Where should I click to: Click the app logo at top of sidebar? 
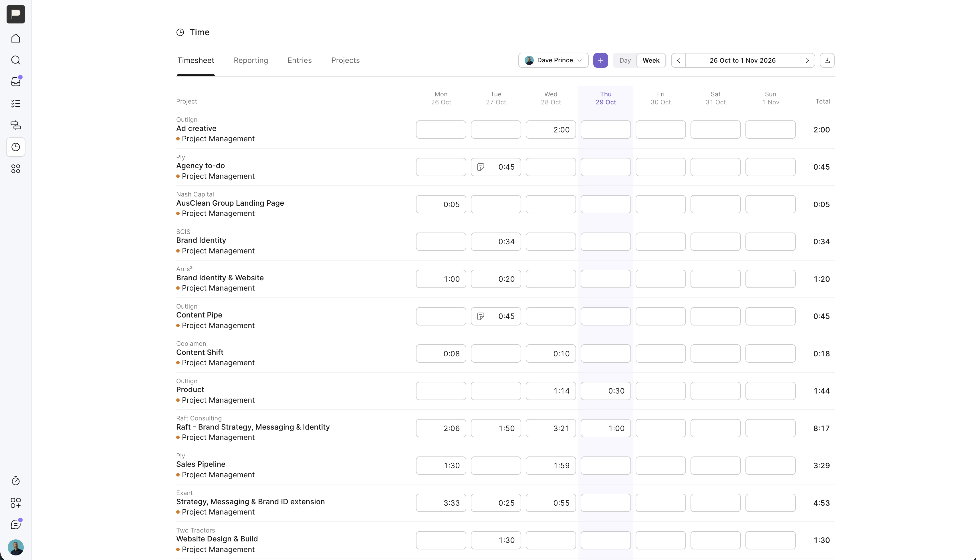[x=16, y=14]
